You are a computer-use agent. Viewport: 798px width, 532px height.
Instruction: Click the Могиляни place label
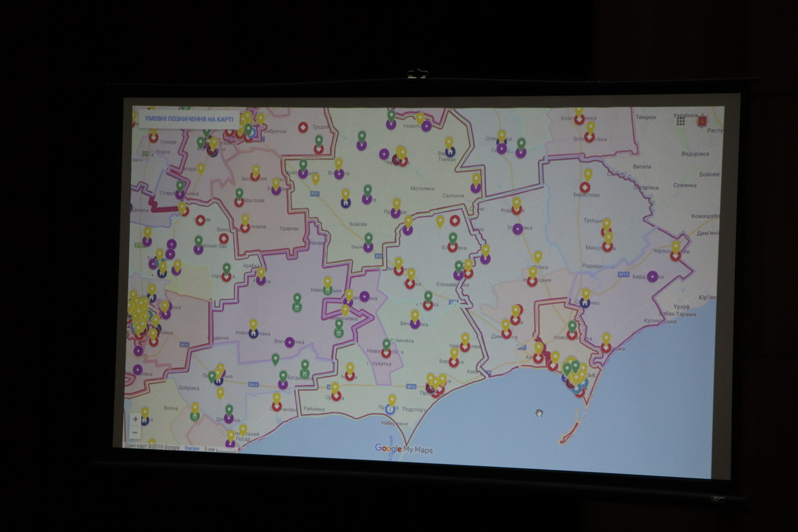422,188
